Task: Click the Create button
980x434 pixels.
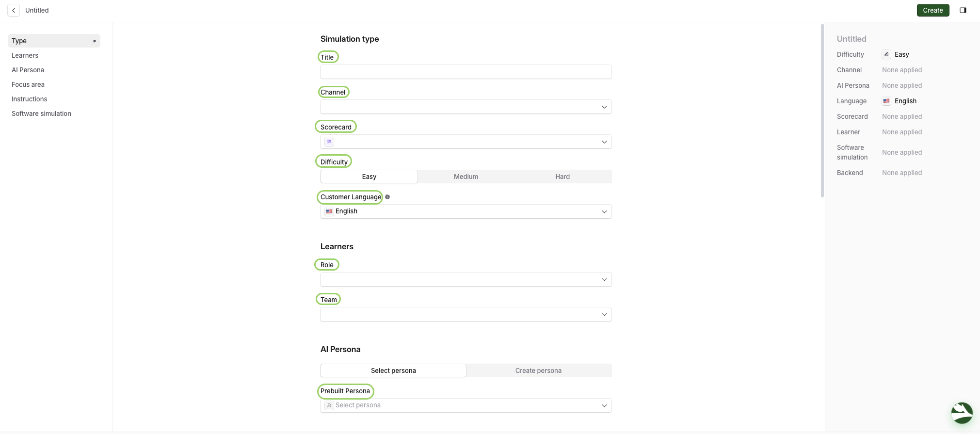Action: point(932,10)
